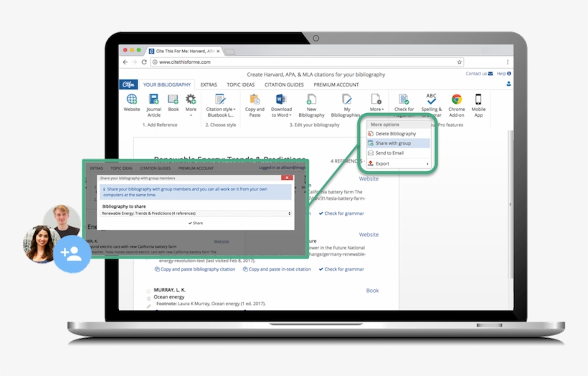Open TOPIC IDEAS tab in the zoomed inset

click(121, 168)
